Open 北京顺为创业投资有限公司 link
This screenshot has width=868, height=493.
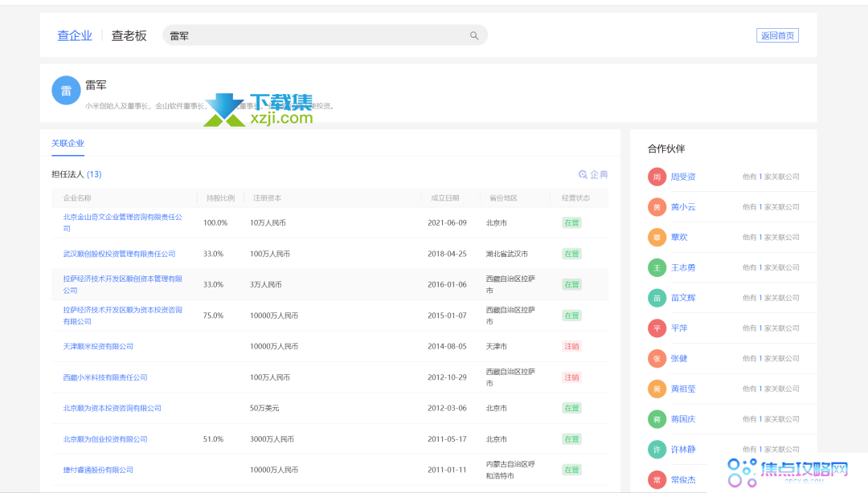[105, 438]
